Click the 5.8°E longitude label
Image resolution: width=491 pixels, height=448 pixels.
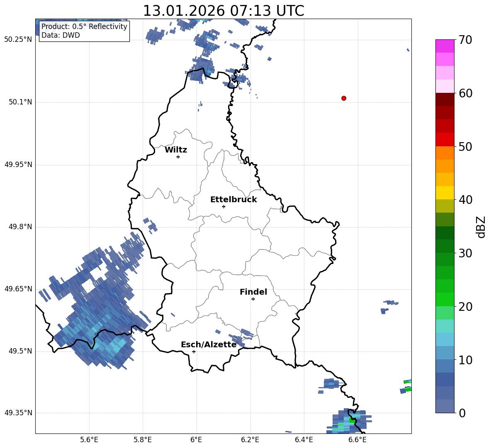(x=143, y=440)
